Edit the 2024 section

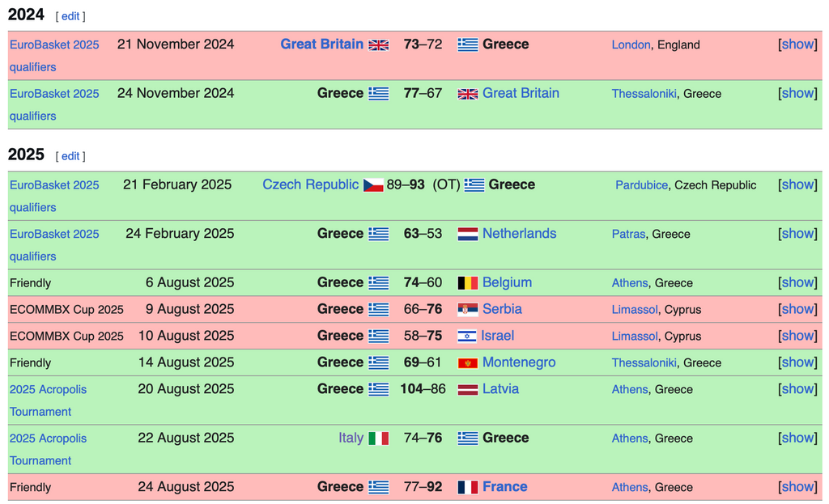pos(70,16)
